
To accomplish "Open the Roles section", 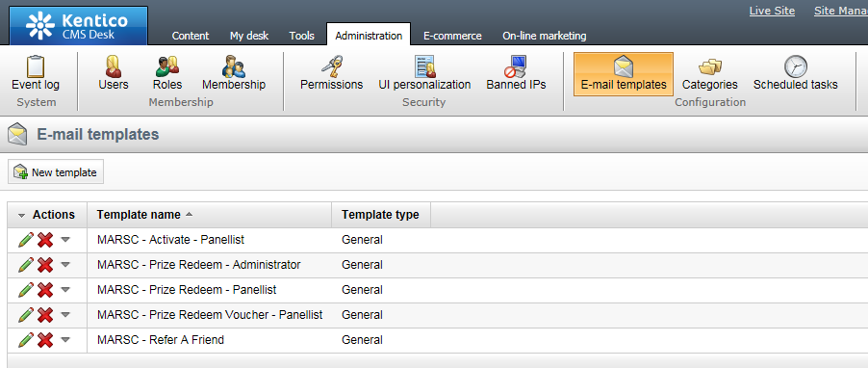I will pos(167,67).
